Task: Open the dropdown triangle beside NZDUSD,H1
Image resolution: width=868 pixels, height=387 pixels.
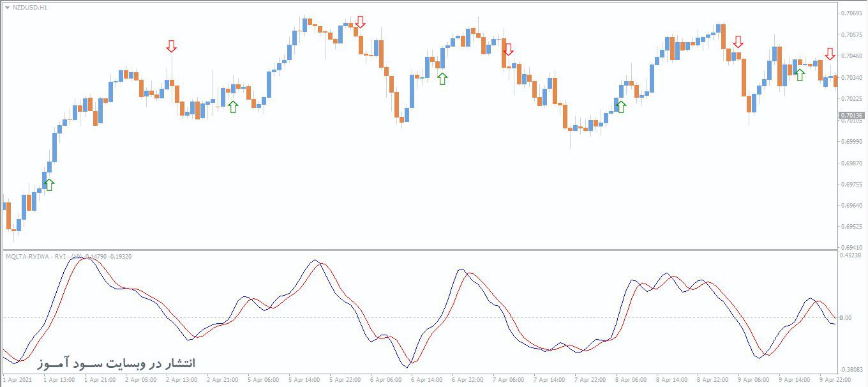Action: [x=7, y=7]
